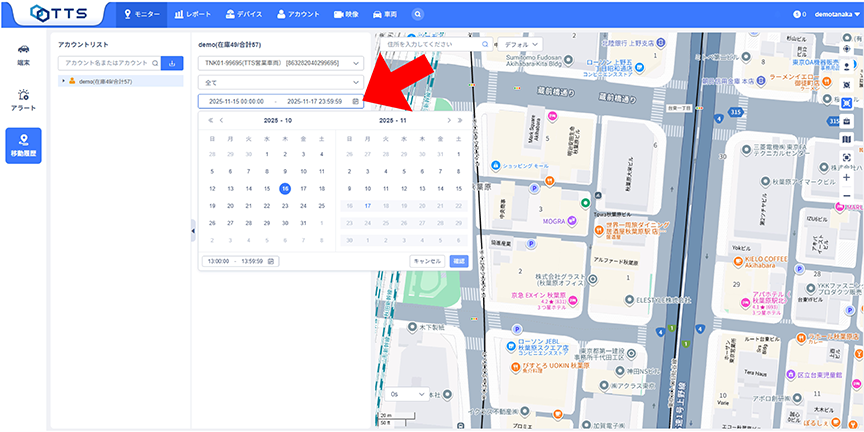Screen dimensions: 864x432
Task: Click the blue download button beside account search
Action: click(171, 62)
